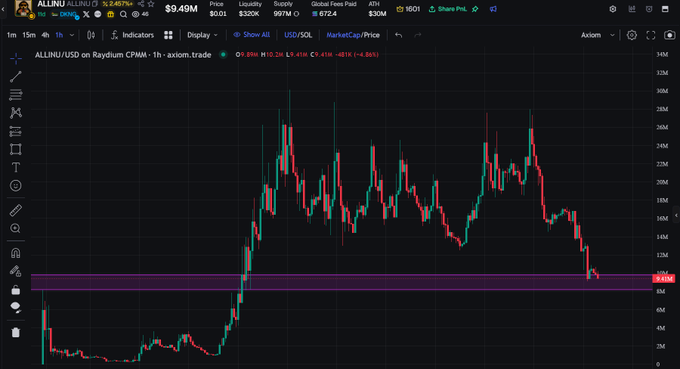The width and height of the screenshot is (680, 369).
Task: Expand the timeframe dropdown chevron
Action: (x=72, y=35)
